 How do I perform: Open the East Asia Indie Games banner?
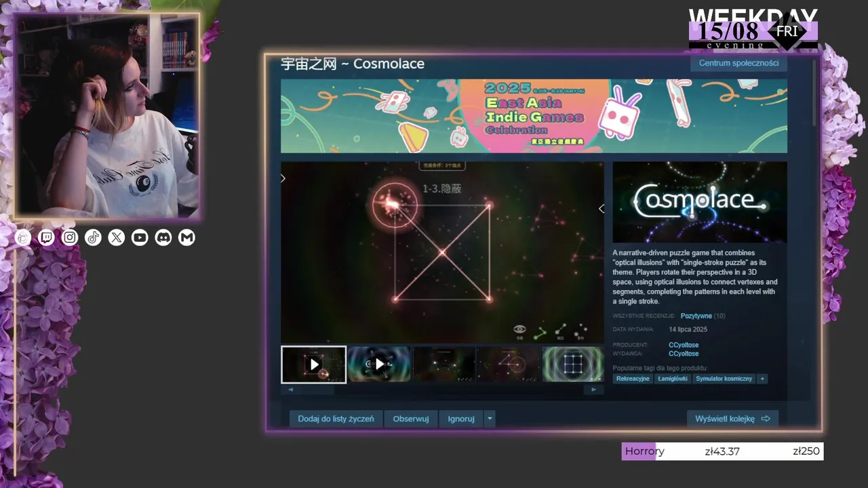tap(534, 116)
